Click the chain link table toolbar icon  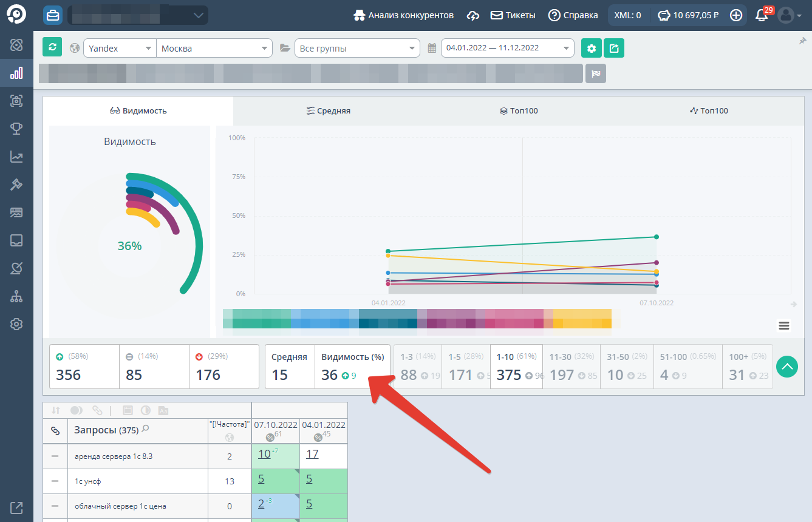tap(97, 410)
